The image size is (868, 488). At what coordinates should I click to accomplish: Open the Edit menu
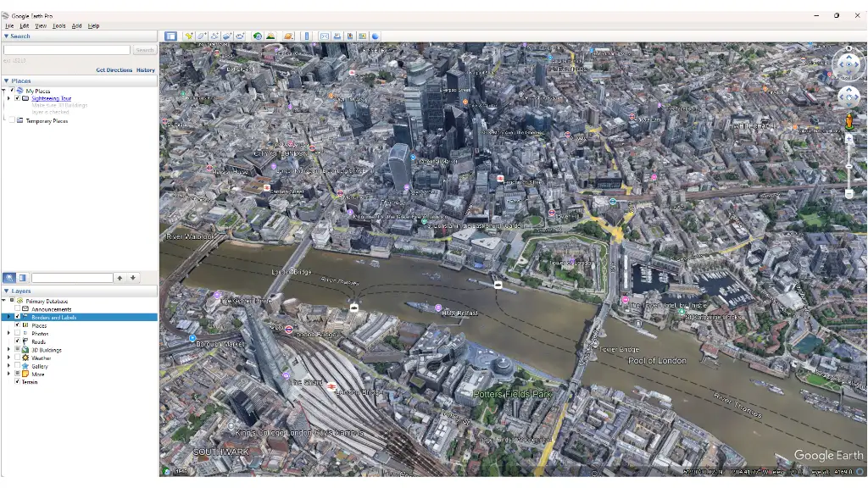pos(25,25)
